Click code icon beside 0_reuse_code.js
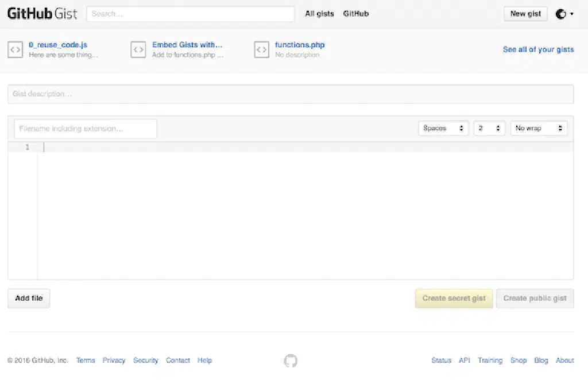The width and height of the screenshot is (588, 380). click(x=16, y=50)
